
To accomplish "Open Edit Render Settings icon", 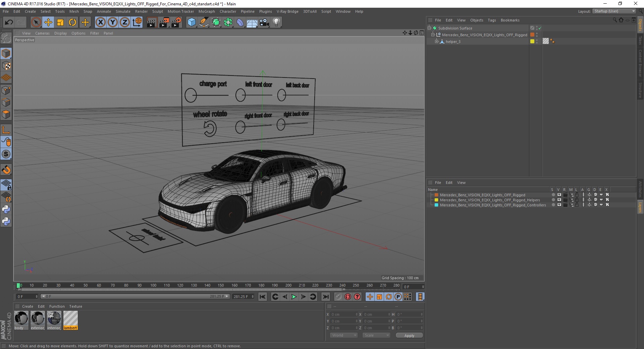I will 176,22.
